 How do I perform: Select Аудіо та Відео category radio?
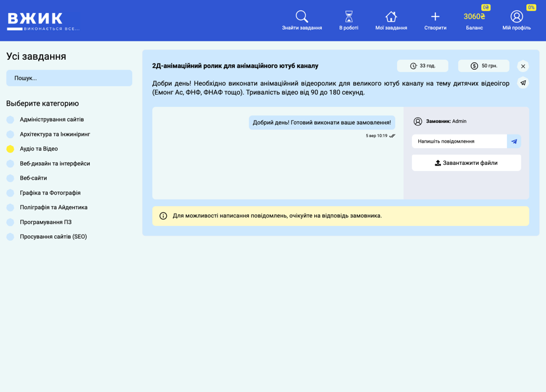[10, 149]
